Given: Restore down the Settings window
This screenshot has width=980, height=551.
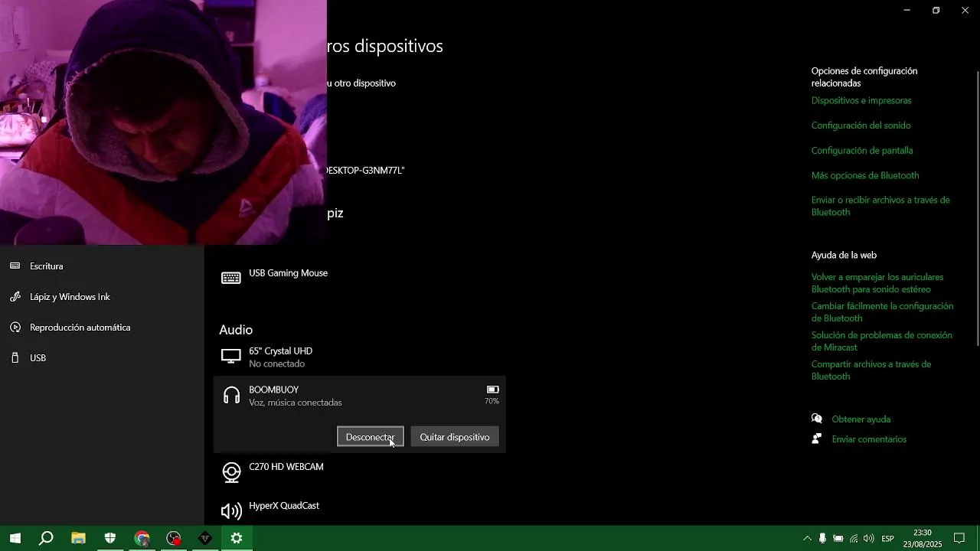Looking at the screenshot, I should 936,10.
